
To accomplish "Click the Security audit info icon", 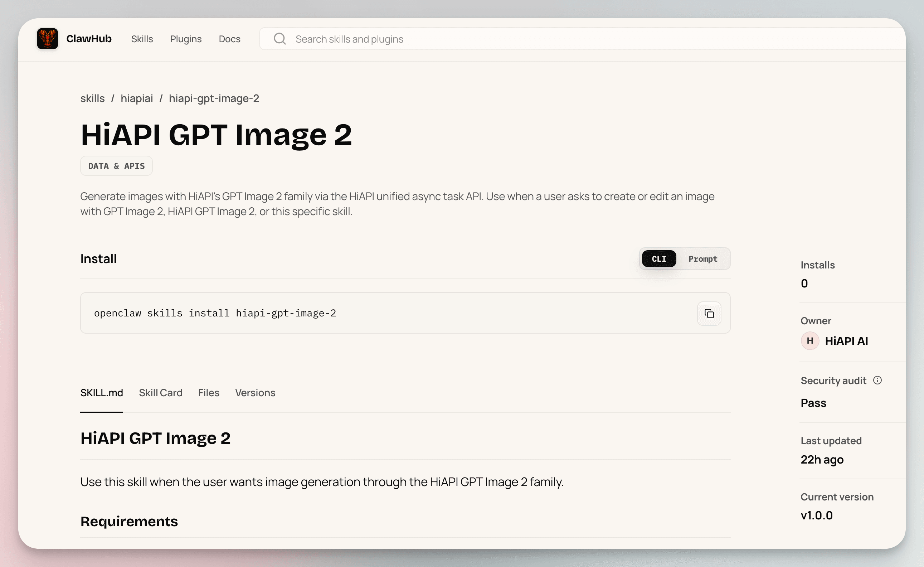I will click(877, 380).
